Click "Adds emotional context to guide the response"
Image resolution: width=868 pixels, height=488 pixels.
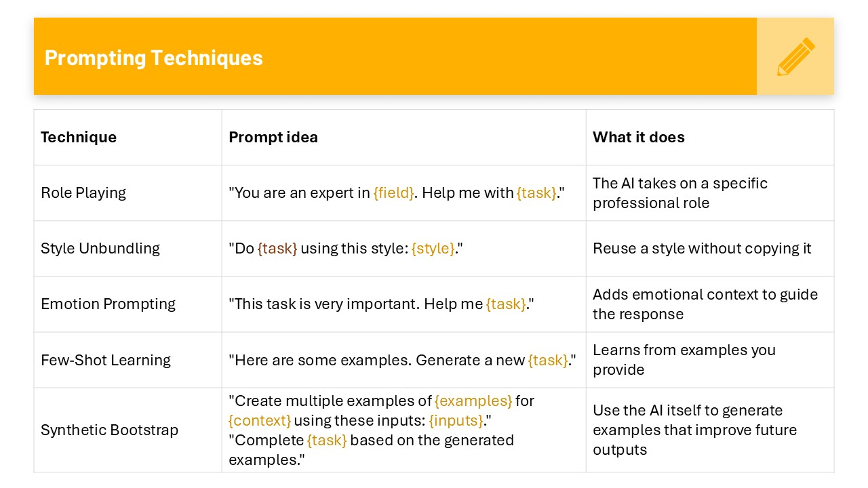705,304
